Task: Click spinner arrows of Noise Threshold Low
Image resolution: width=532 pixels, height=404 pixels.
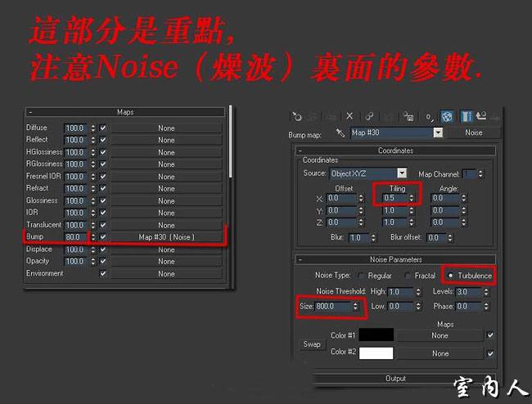Action: pyautogui.click(x=418, y=307)
